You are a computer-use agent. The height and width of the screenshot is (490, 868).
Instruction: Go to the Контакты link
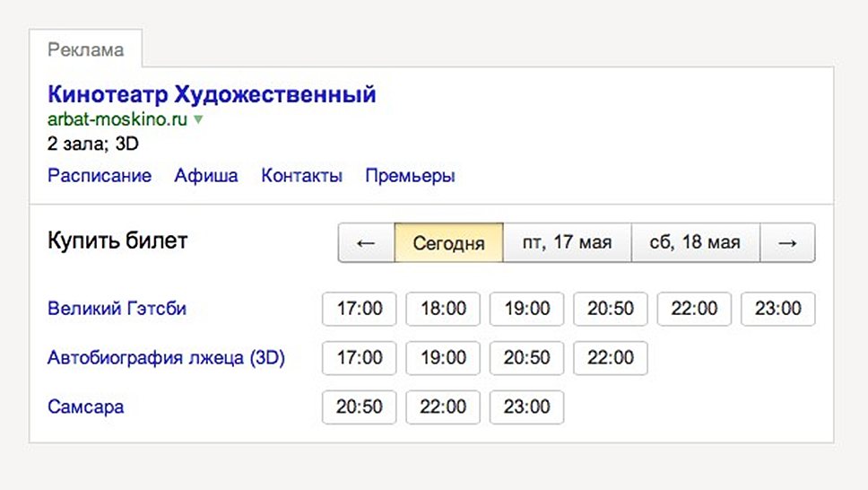[301, 176]
